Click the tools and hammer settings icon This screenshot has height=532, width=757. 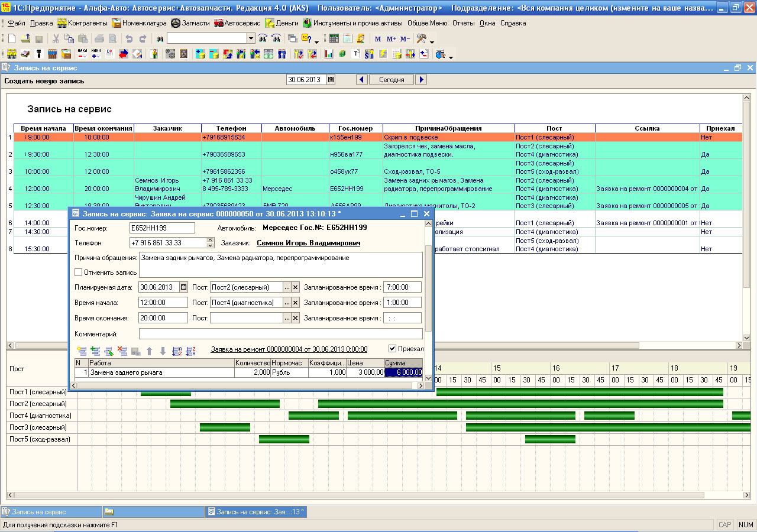pos(422,38)
